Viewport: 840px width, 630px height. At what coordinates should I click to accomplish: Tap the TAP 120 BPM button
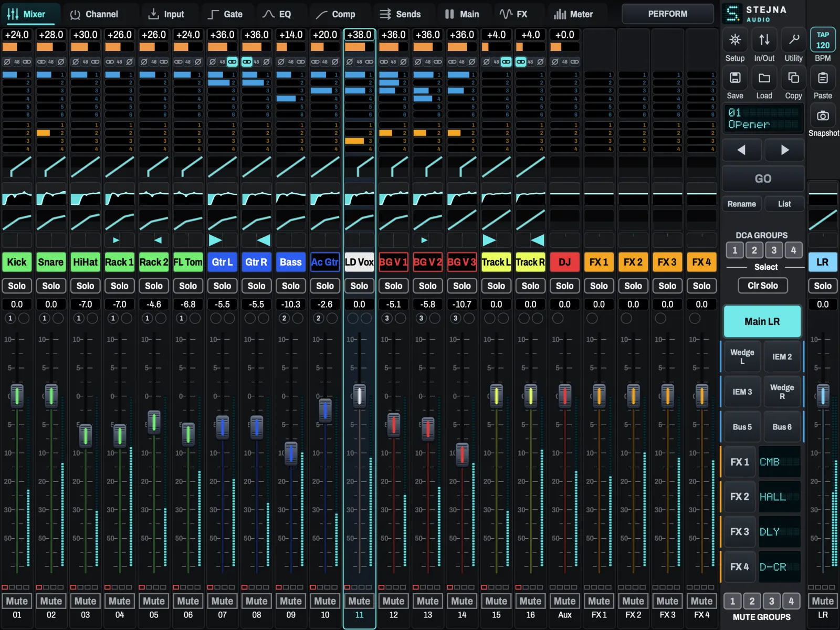[x=823, y=40]
